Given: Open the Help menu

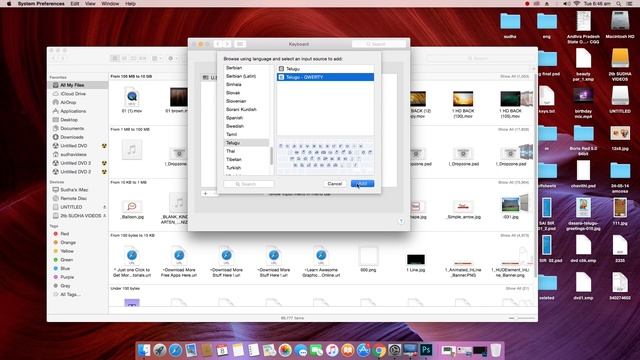Looking at the screenshot, I should [x=130, y=4].
